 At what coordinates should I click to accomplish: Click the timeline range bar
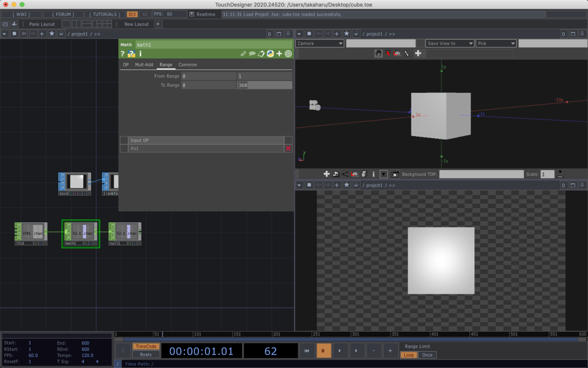351,339
